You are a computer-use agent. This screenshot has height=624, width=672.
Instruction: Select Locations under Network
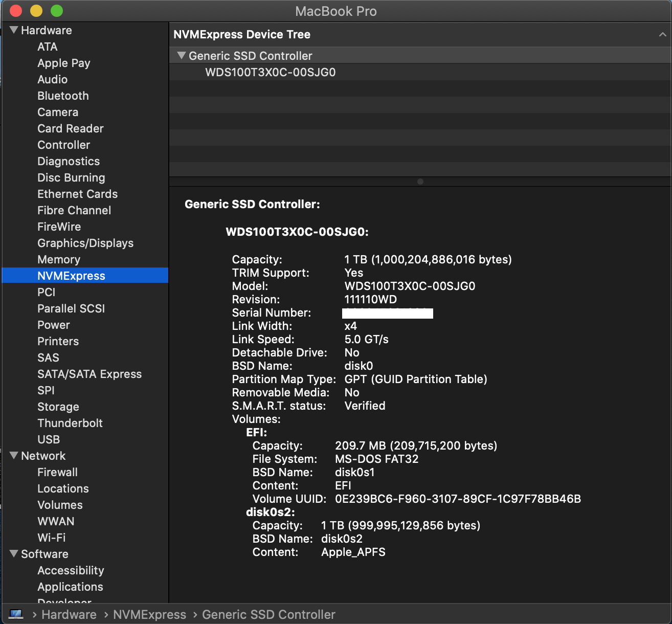pyautogui.click(x=63, y=488)
